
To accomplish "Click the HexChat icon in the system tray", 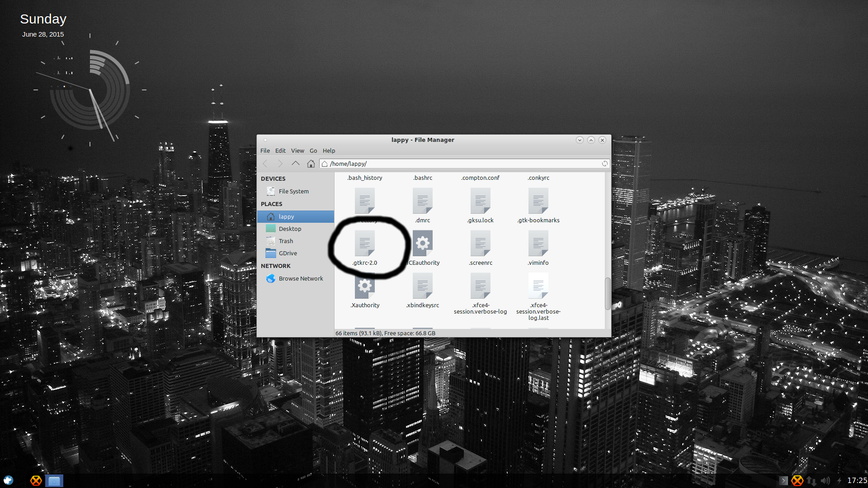I will click(797, 481).
